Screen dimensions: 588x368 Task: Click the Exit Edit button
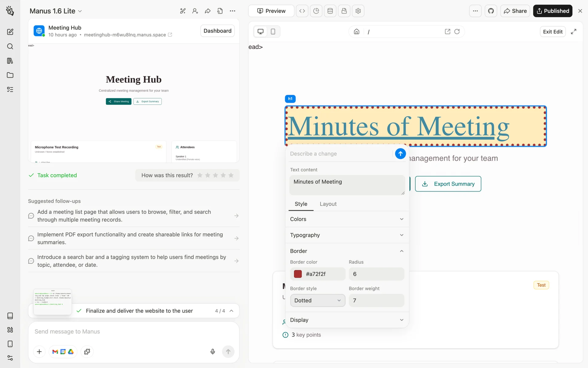[552, 32]
